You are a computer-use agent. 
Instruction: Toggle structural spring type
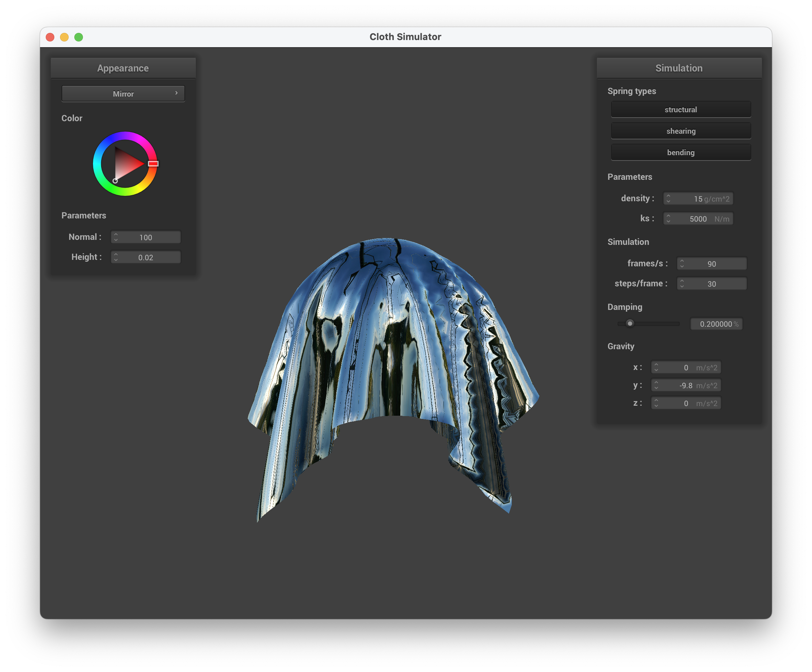680,109
